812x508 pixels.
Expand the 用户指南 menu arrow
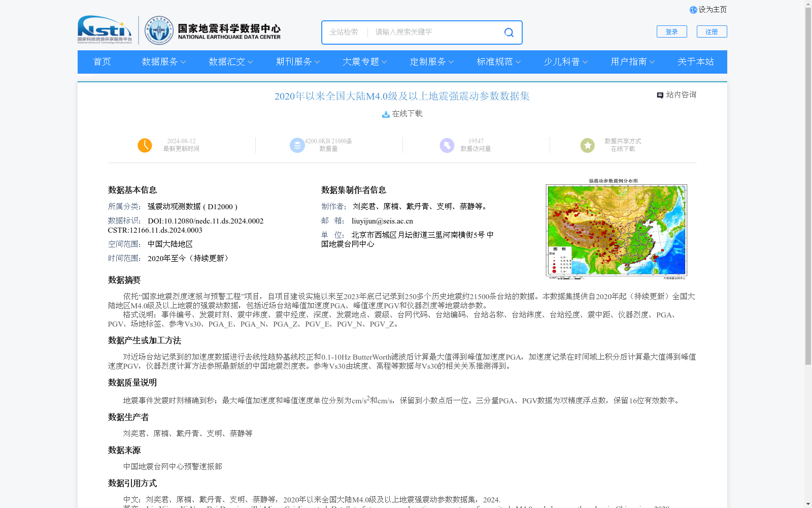(x=652, y=62)
